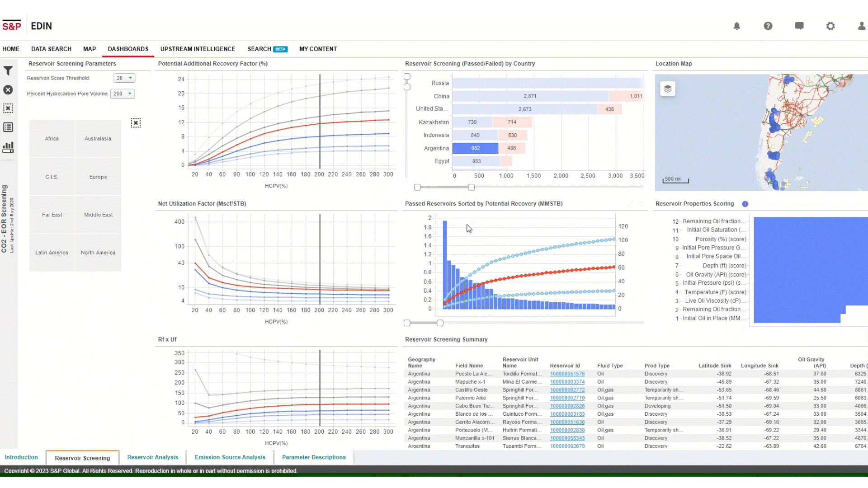The width and height of the screenshot is (868, 488).
Task: Toggle the Middle East region tile
Action: click(x=98, y=215)
